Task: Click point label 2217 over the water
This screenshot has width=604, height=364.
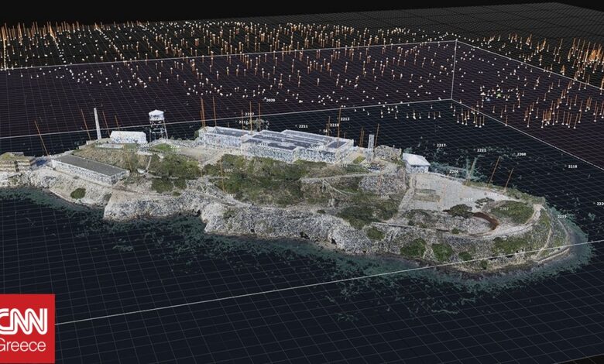Action: [x=441, y=145]
